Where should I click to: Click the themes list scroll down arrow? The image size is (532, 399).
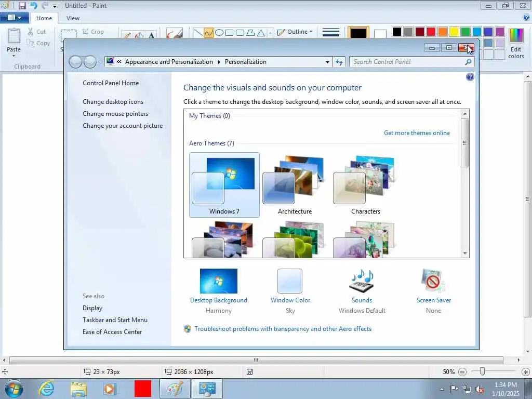coord(465,254)
